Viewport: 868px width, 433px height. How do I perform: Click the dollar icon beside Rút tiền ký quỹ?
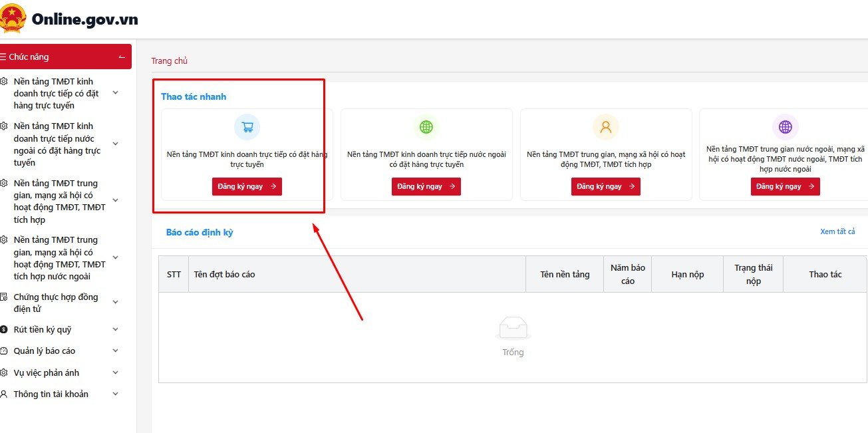(x=4, y=329)
